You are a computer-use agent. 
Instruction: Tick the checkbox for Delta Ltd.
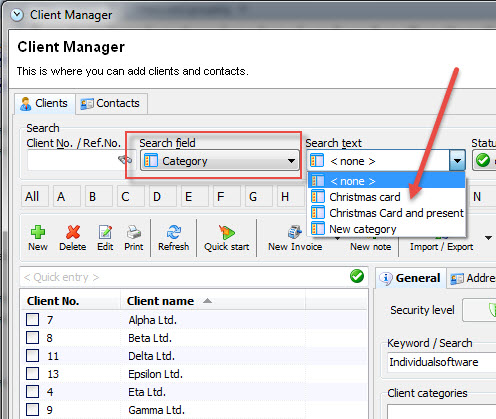32,355
